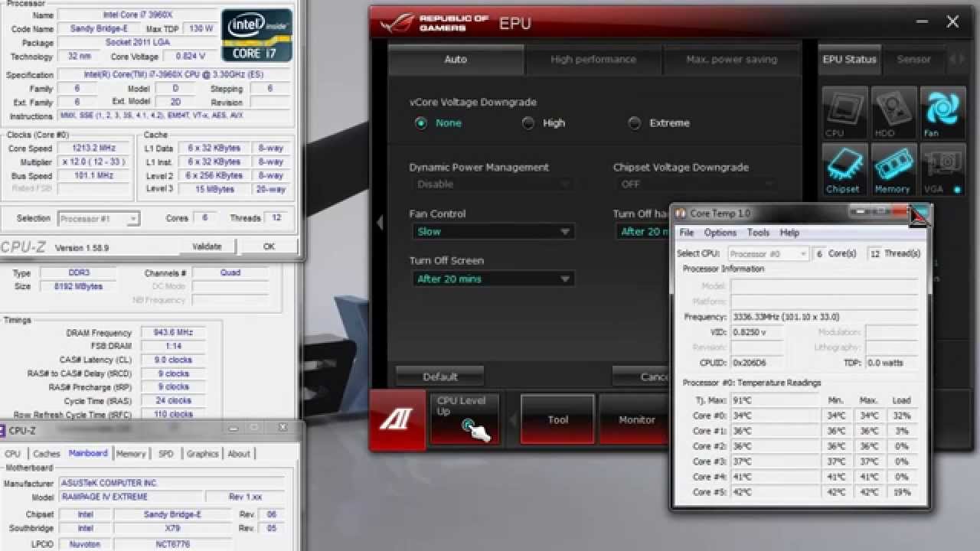Viewport: 980px width, 551px height.
Task: Switch to the CPU tab in CPU-Z
Action: [x=13, y=454]
